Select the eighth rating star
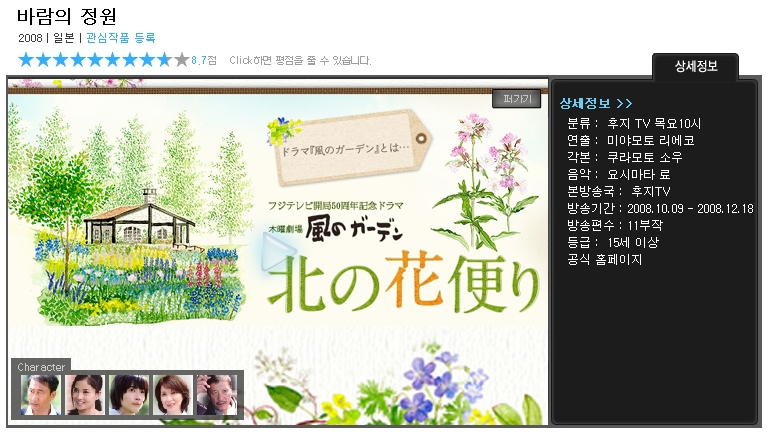The width and height of the screenshot is (767, 434). tap(147, 60)
